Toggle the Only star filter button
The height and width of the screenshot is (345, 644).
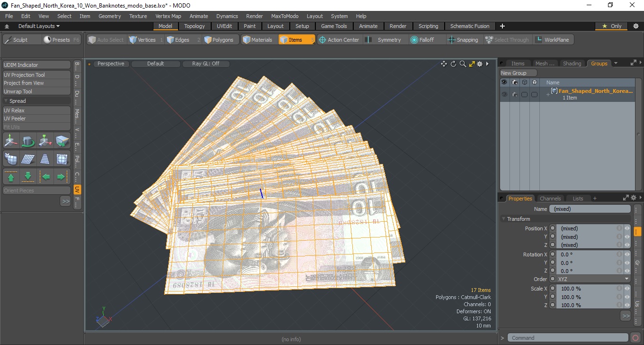611,26
